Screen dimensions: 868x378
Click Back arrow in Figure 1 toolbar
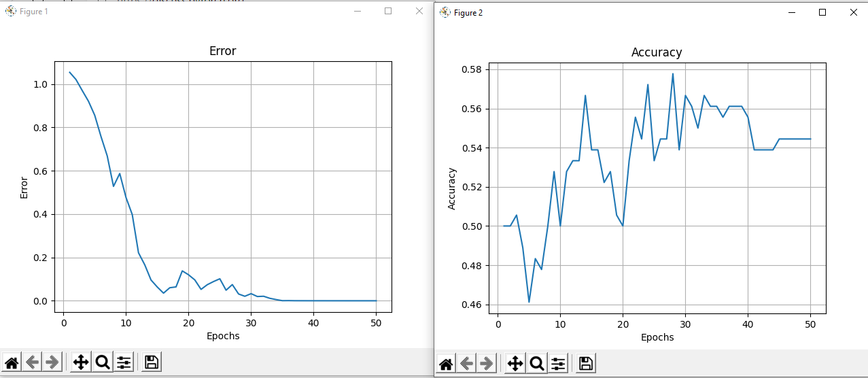(31, 362)
